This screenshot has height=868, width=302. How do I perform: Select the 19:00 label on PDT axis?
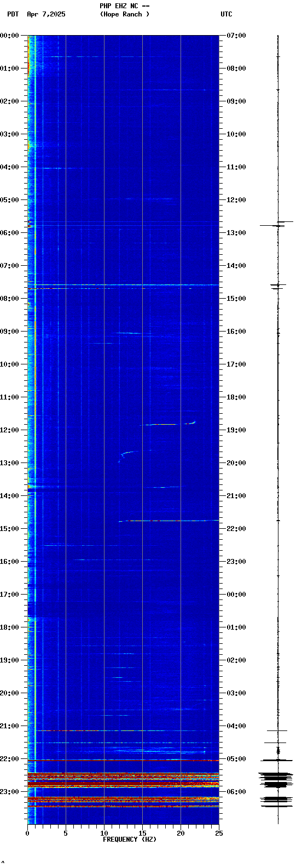9,660
